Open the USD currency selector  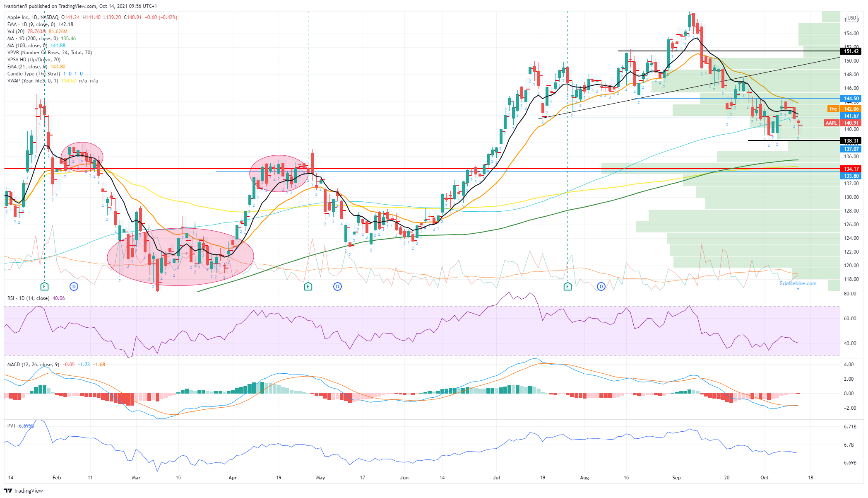(852, 17)
